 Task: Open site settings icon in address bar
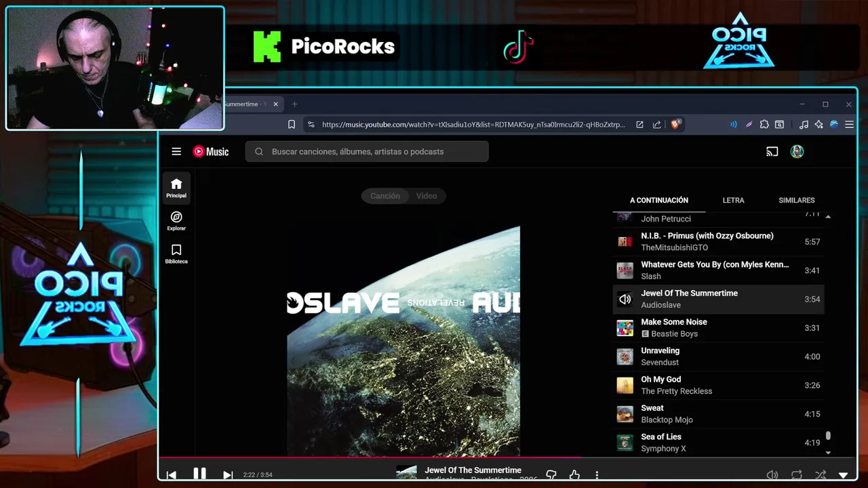pos(311,125)
